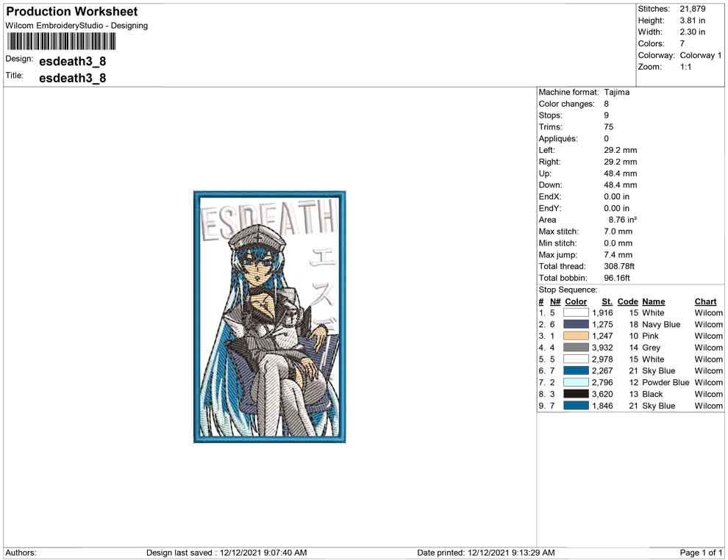Click the Colors value '7'

(x=682, y=43)
